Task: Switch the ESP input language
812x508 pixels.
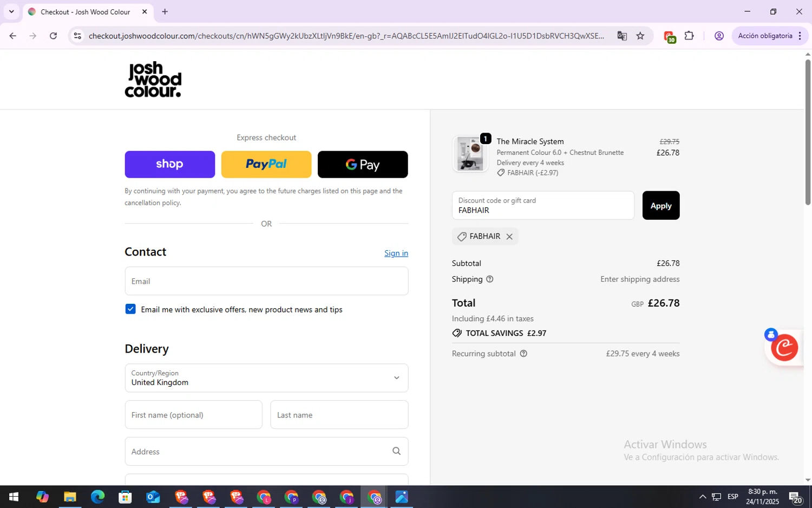Action: (733, 497)
